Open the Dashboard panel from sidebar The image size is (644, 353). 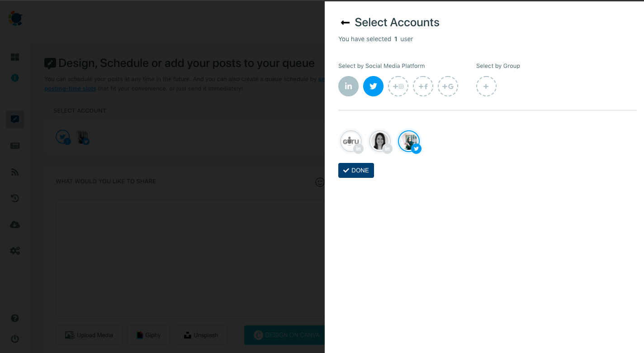click(15, 57)
